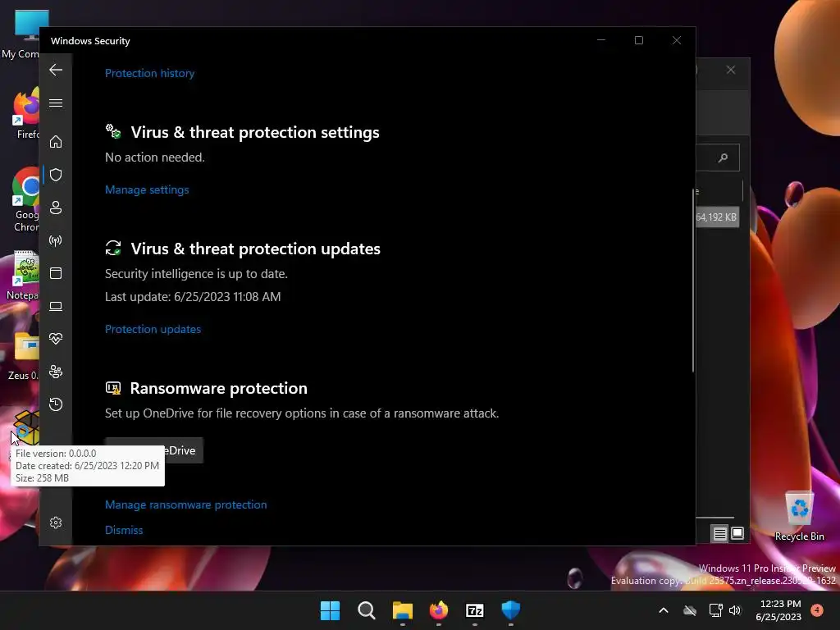Select Virus & threat protection shield icon

click(x=56, y=175)
